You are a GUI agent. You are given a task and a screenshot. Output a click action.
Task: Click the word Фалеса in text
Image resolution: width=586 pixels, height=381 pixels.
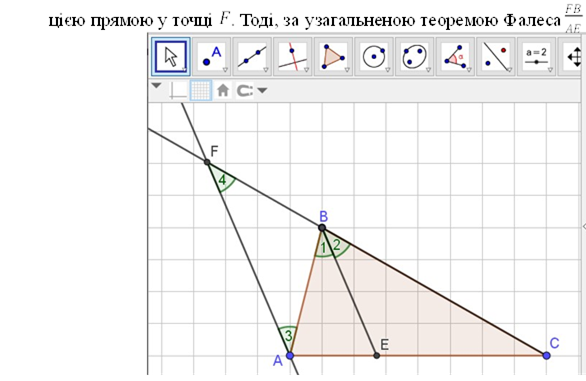[532, 21]
